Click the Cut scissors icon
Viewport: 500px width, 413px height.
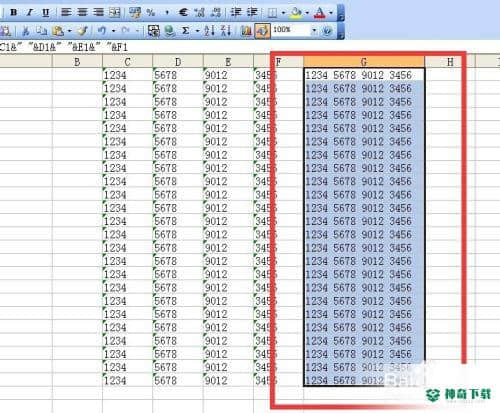point(26,31)
